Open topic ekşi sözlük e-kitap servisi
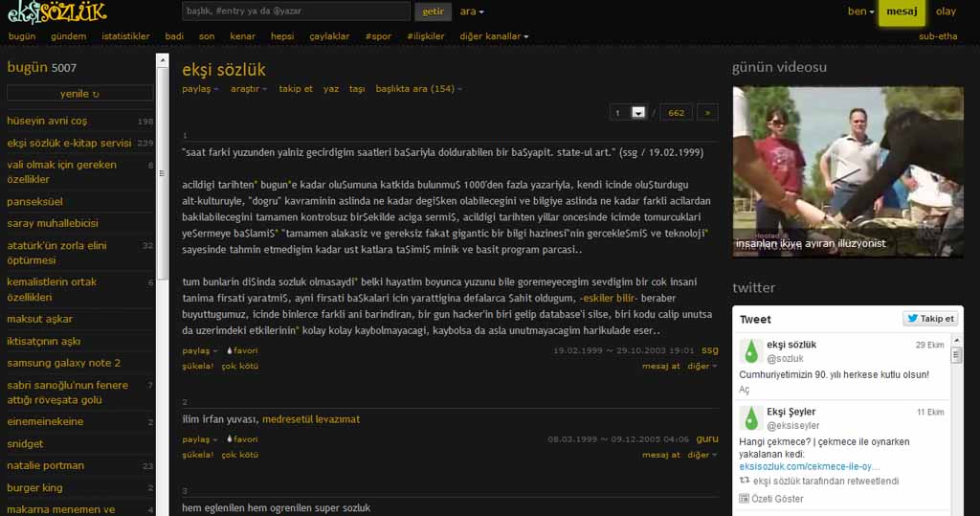 pyautogui.click(x=69, y=143)
